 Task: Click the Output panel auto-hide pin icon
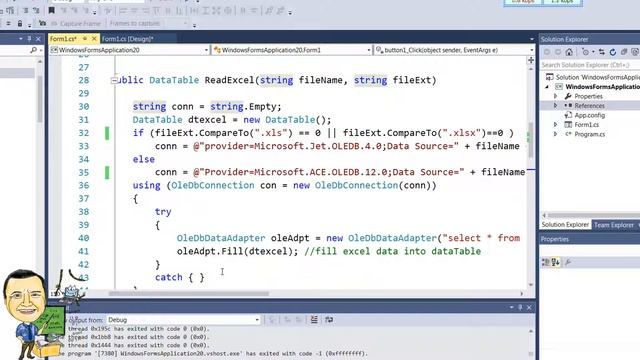tap(520, 307)
